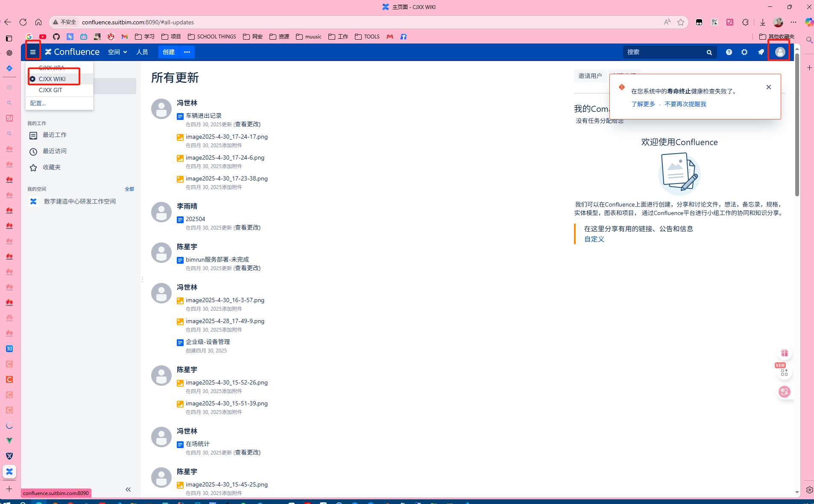This screenshot has width=814, height=504.
Task: Open the 人员 people menu
Action: [142, 52]
